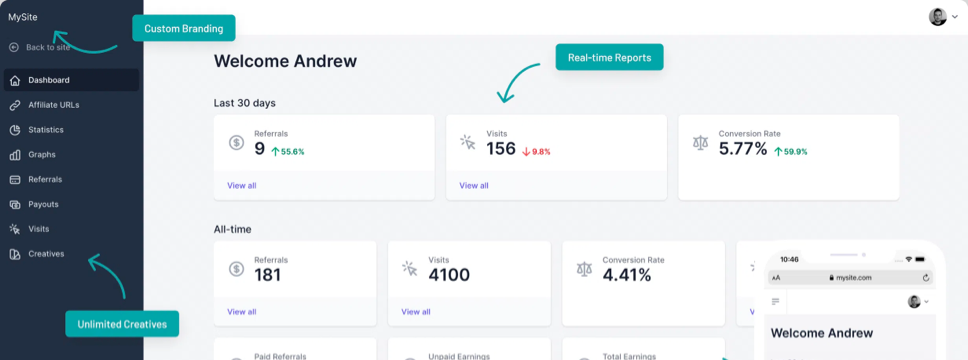Click the Referrals card icon in sidebar
968x360 pixels.
click(x=15, y=180)
